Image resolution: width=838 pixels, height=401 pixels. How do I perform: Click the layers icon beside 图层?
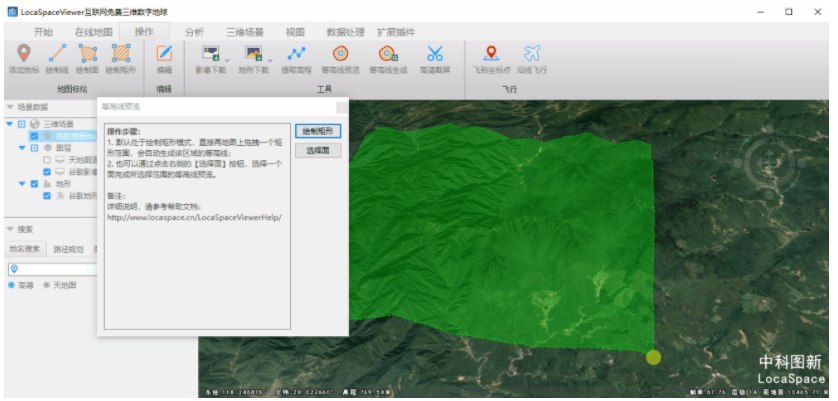48,148
